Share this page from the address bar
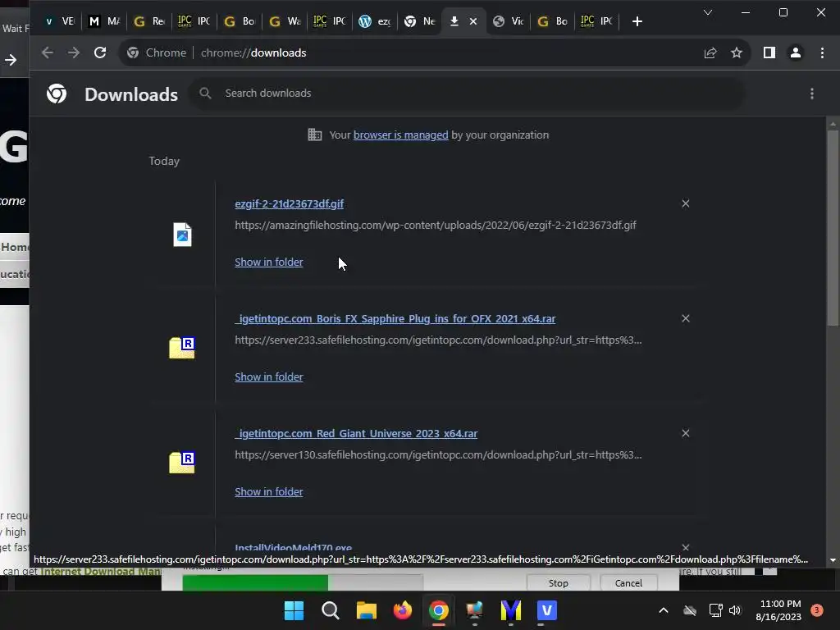 tap(710, 52)
